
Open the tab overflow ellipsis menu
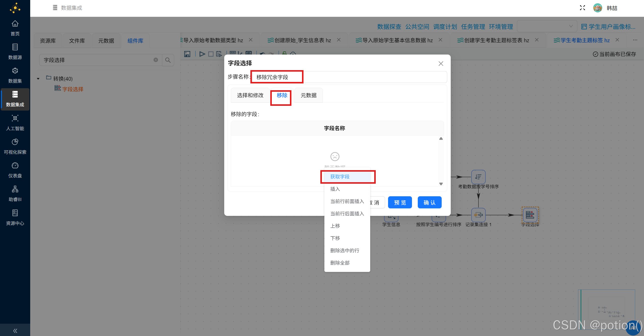[635, 40]
